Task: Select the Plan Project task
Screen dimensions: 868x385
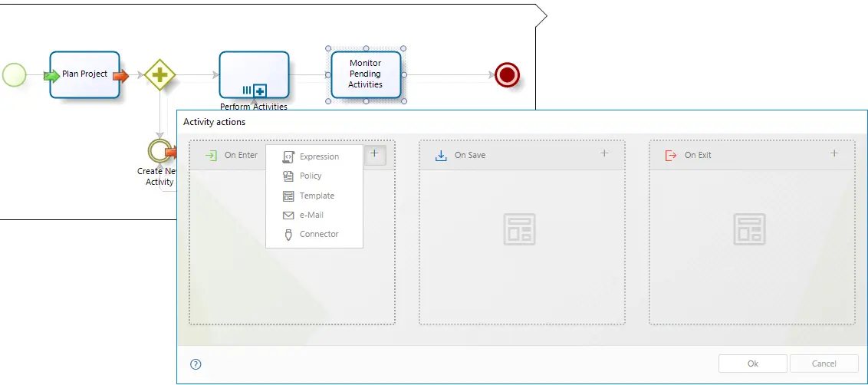Action: pyautogui.click(x=84, y=75)
